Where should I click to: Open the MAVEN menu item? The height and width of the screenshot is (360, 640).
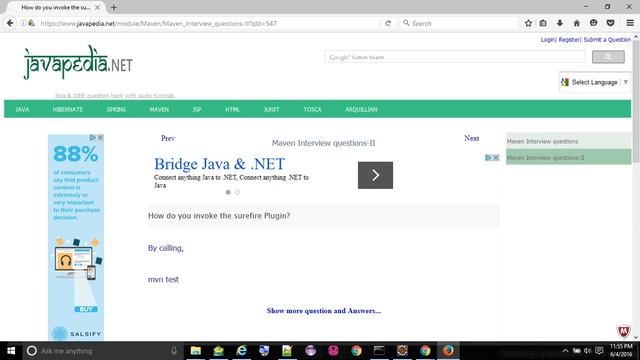(159, 109)
